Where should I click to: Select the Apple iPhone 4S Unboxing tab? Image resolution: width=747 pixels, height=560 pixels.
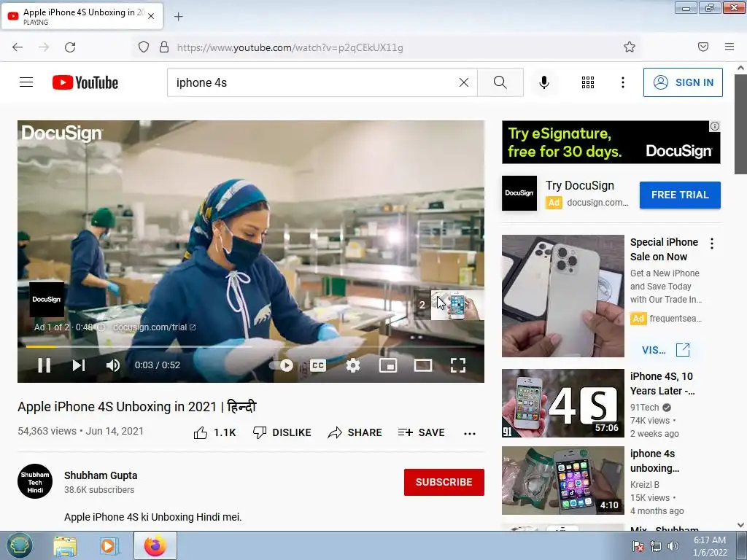82,16
